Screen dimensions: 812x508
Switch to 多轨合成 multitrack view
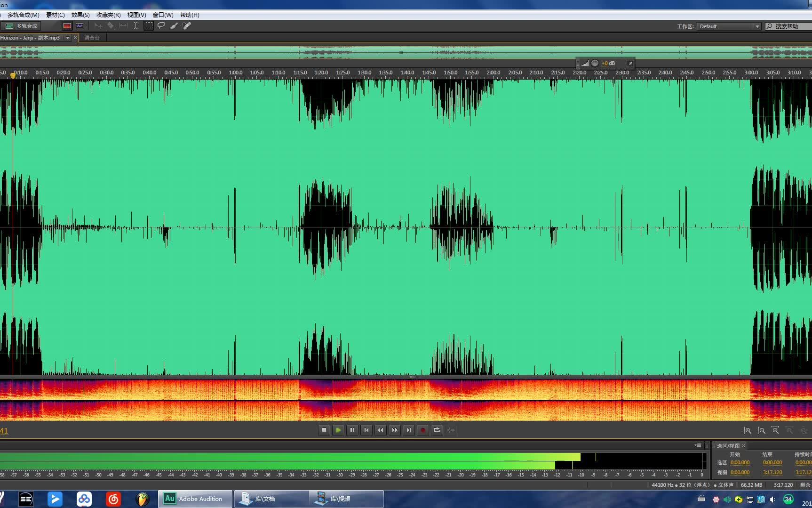tap(21, 26)
